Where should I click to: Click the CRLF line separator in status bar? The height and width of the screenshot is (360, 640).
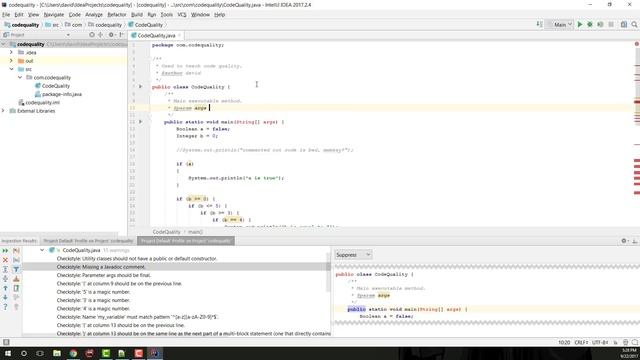[x=581, y=342]
